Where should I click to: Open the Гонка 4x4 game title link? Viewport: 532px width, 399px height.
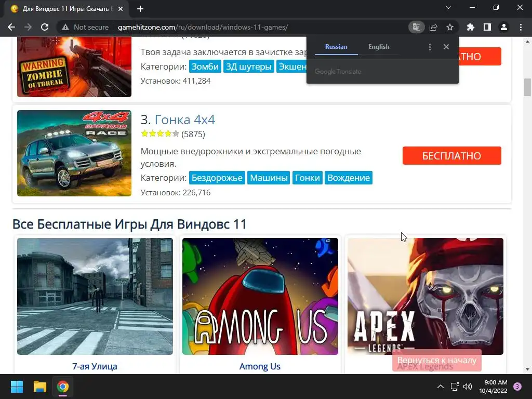[185, 119]
